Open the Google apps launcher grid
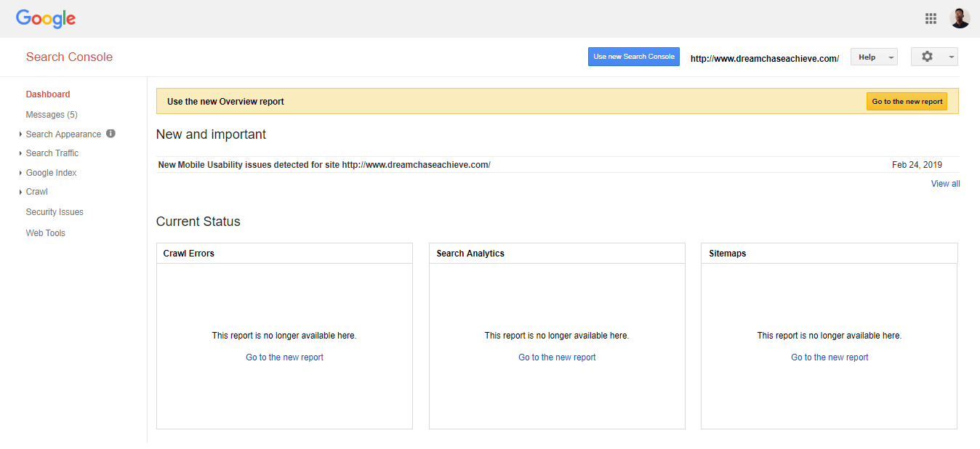Viewport: 980px width, 449px height. pos(931,18)
